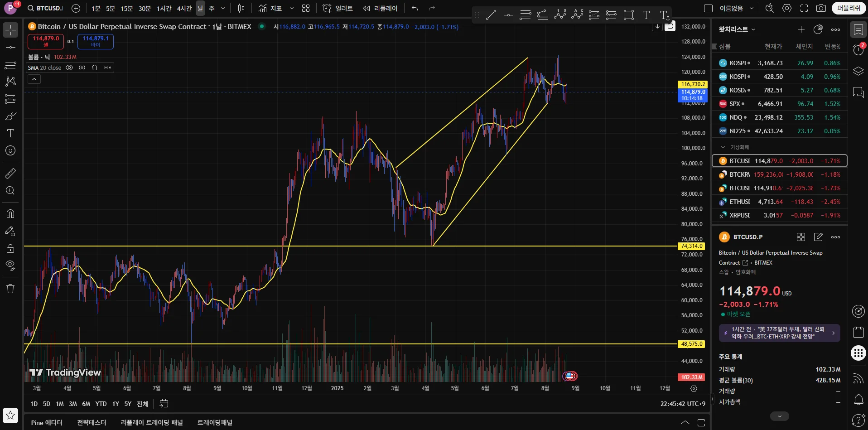Image resolution: width=868 pixels, height=430 pixels.
Task: Open the Pine Editor tab
Action: tap(47, 423)
